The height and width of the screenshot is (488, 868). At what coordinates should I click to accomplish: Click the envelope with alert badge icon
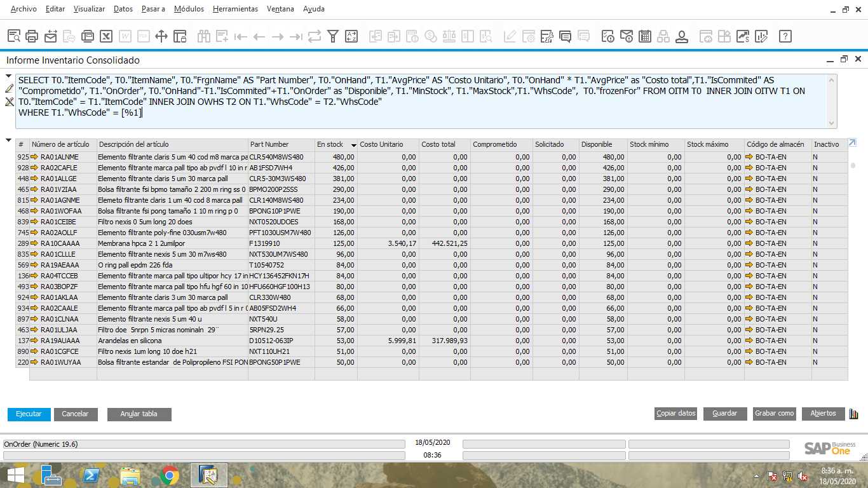tap(627, 36)
